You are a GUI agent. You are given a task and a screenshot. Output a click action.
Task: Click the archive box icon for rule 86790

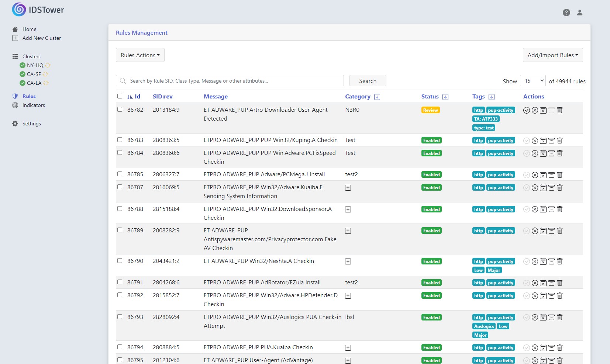[551, 261]
